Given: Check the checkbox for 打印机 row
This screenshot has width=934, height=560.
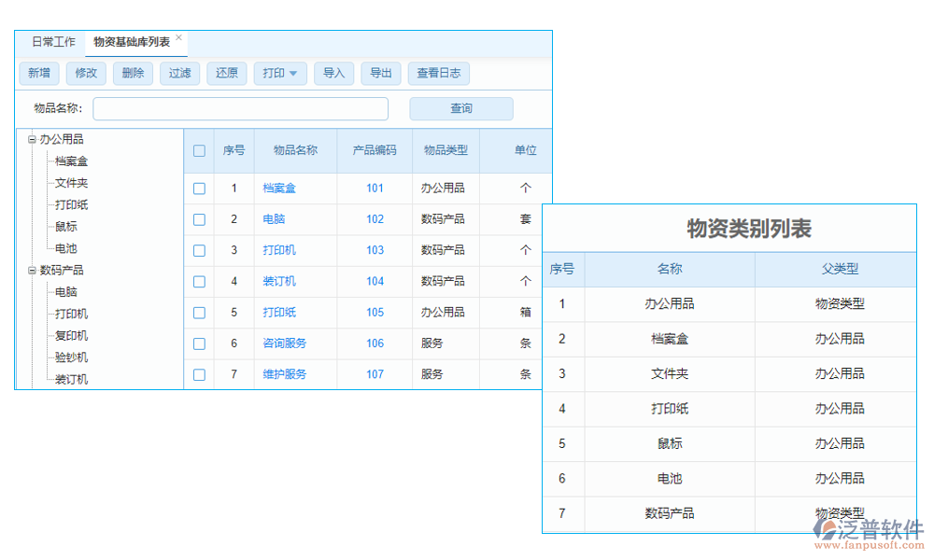Looking at the screenshot, I should pos(199,250).
